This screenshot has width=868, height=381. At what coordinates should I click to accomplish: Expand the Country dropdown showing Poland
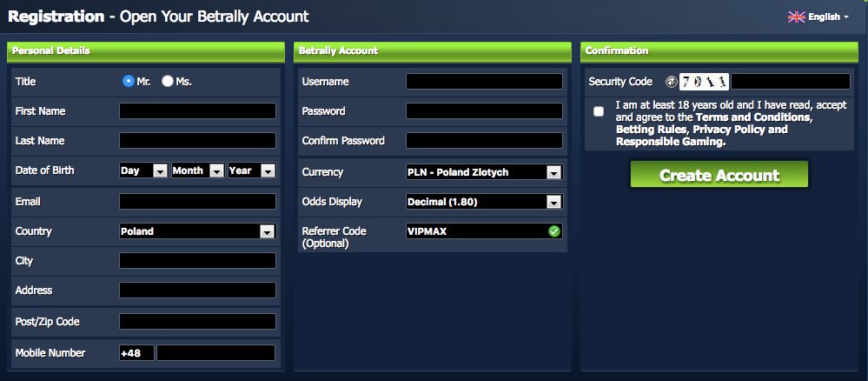coord(197,231)
